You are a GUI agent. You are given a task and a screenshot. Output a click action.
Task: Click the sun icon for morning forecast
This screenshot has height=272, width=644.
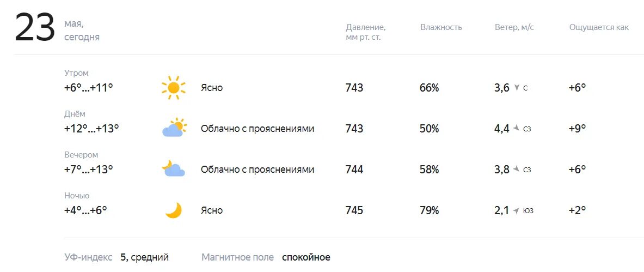pos(173,88)
